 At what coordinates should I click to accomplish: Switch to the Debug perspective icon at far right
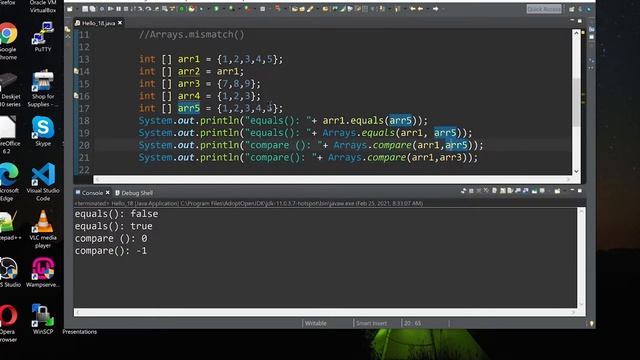coord(589,9)
